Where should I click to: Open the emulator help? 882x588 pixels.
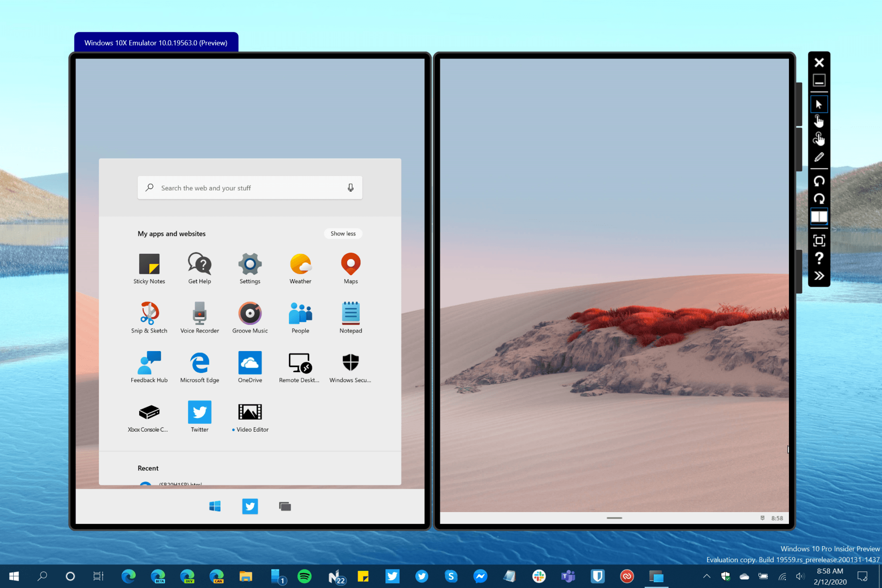point(819,258)
